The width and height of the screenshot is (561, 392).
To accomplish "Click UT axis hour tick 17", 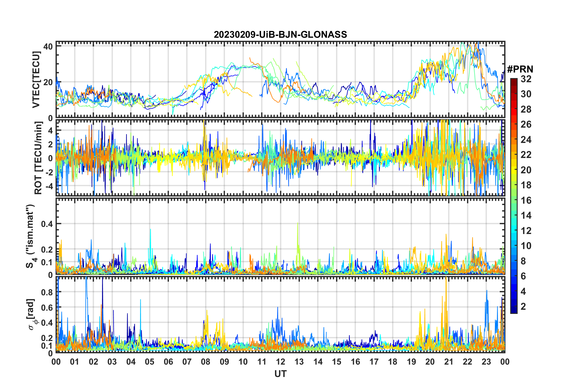I will [374, 362].
